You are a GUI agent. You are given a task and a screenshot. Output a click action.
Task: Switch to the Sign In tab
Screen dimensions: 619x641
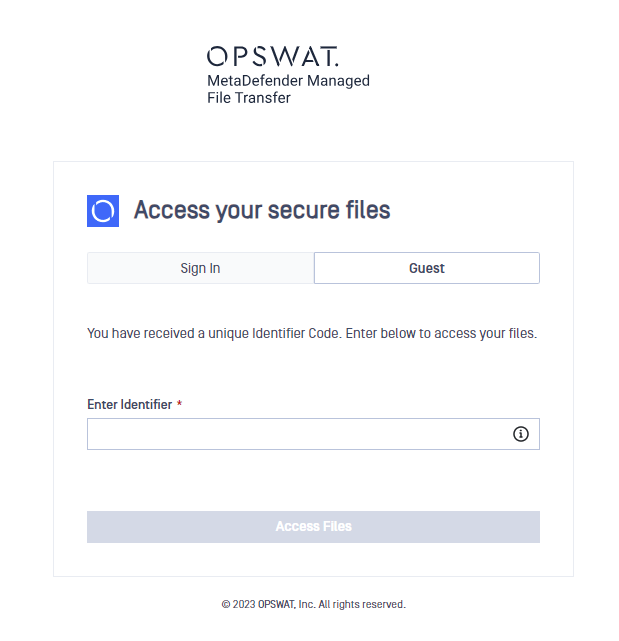point(200,268)
